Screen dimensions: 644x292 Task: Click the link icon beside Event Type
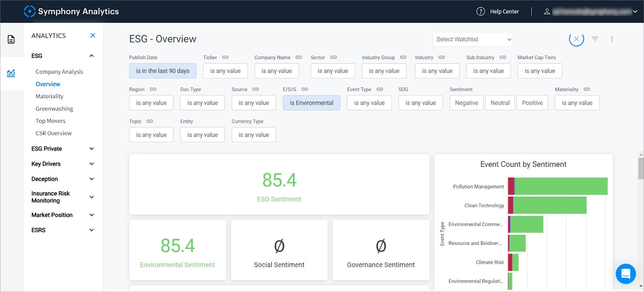pyautogui.click(x=380, y=89)
